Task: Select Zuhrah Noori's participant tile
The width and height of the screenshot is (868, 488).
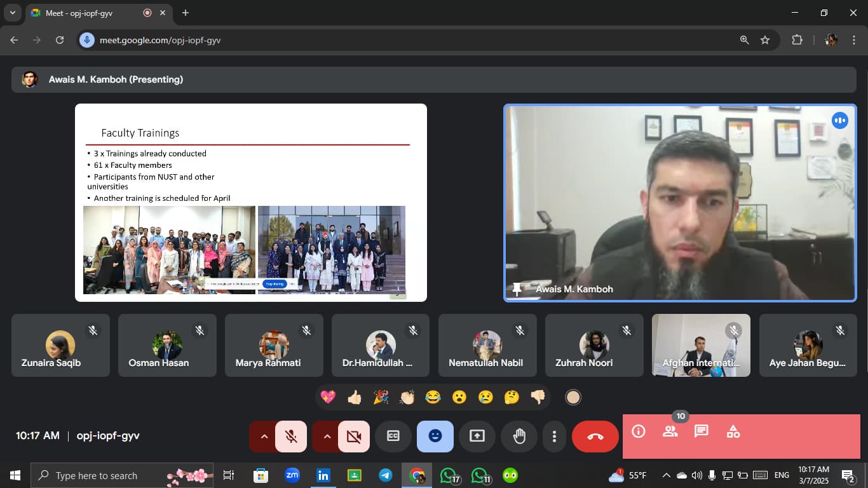Action: tap(594, 345)
